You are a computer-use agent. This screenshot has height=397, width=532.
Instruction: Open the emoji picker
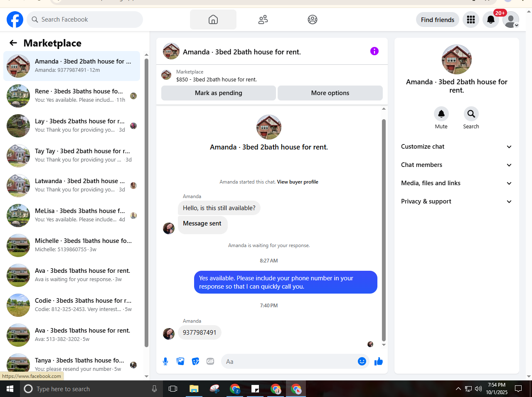tap(362, 361)
